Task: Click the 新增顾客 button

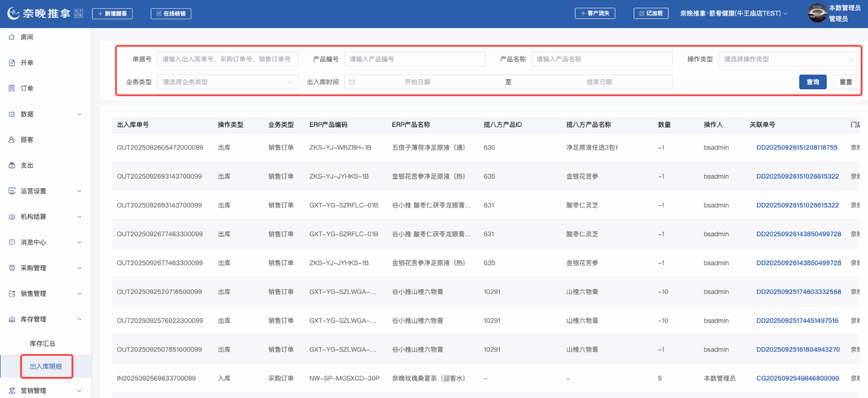Action: click(112, 13)
